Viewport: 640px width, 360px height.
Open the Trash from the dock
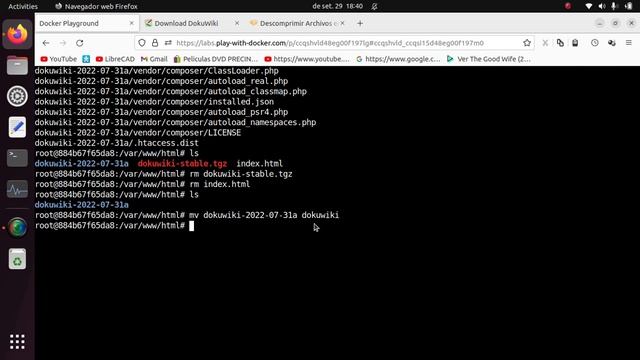[17, 259]
